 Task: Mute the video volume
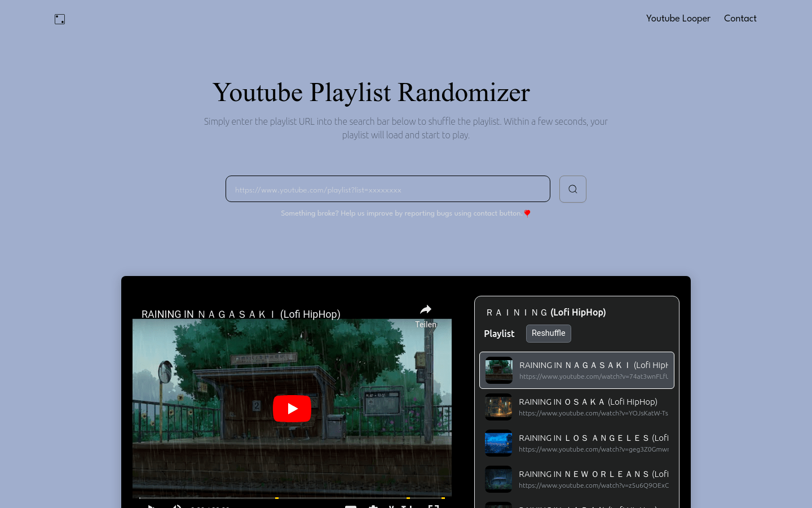(176, 507)
